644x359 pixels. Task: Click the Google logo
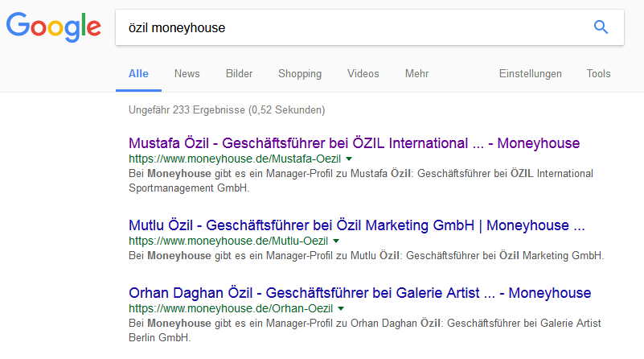coord(53,27)
